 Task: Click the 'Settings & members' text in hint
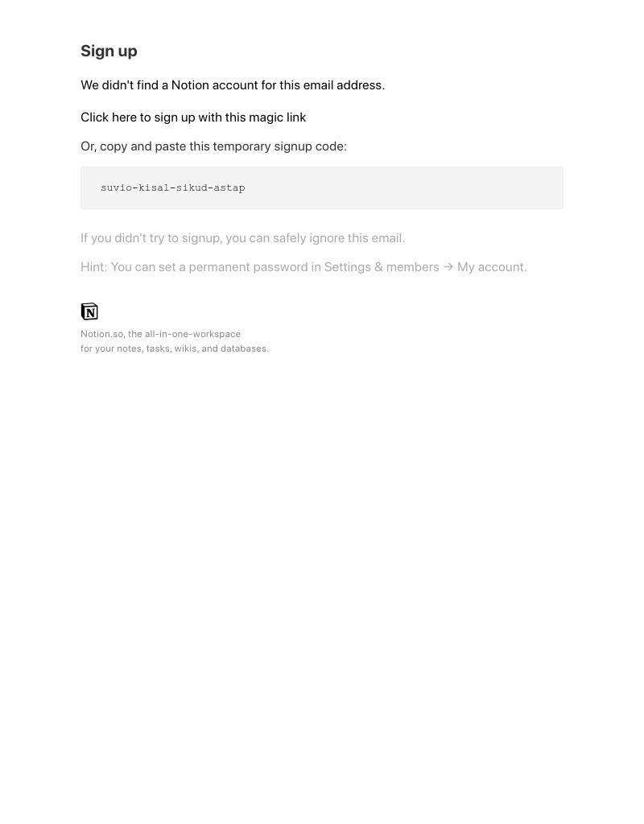point(382,267)
